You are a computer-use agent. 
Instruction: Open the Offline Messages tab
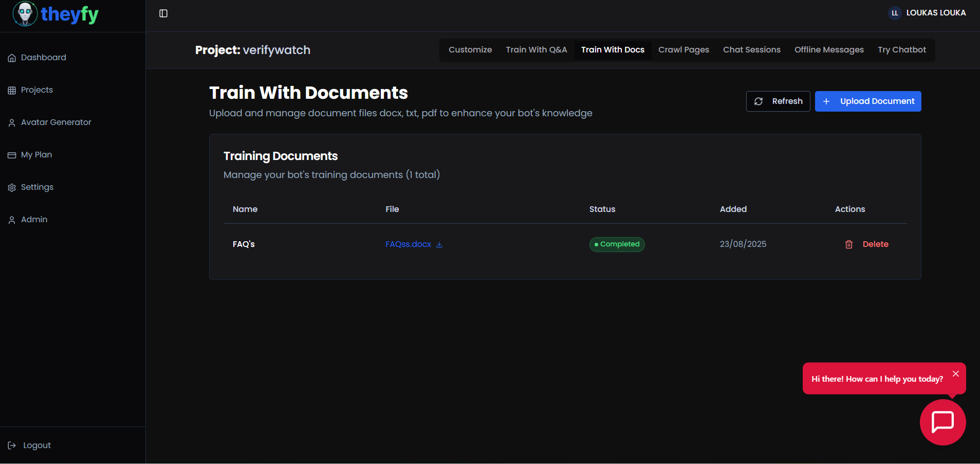click(829, 50)
